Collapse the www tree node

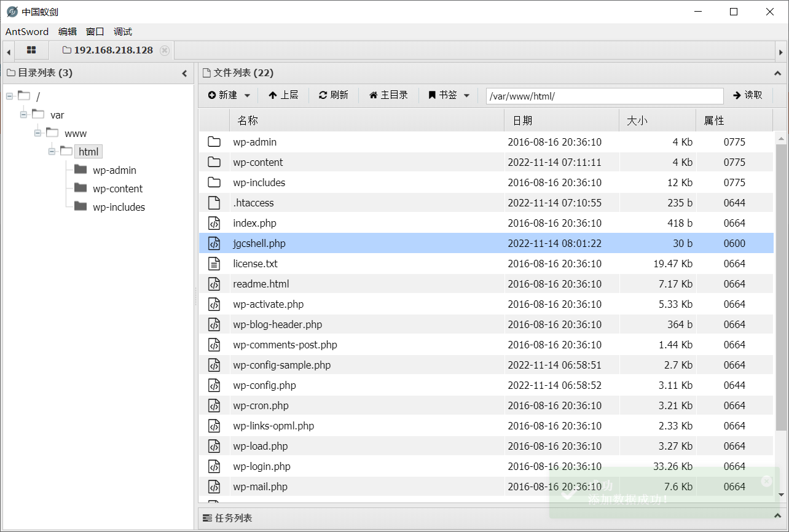point(37,133)
